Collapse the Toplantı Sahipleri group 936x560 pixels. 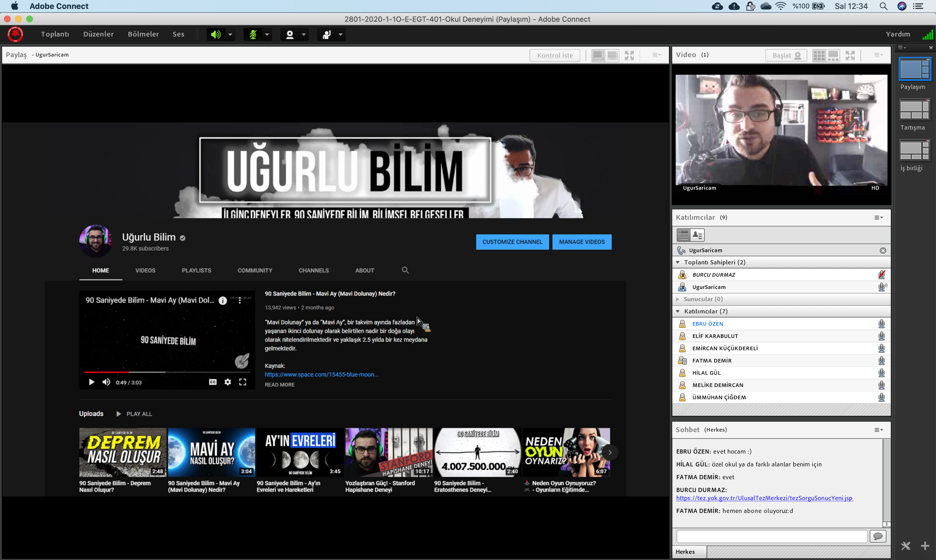[x=678, y=262]
